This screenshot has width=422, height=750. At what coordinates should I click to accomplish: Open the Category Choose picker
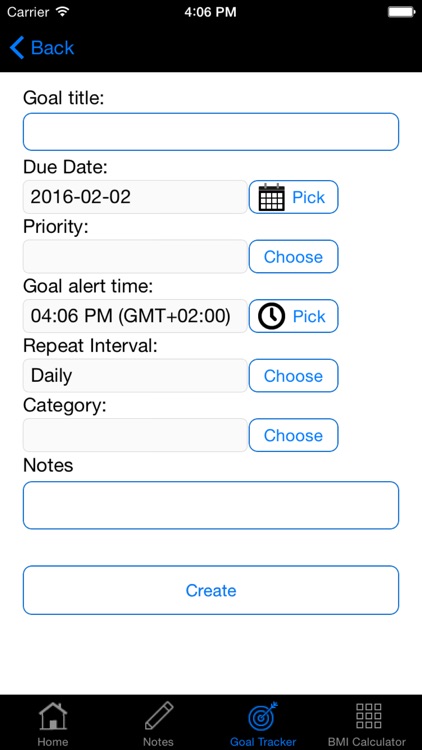pos(293,435)
